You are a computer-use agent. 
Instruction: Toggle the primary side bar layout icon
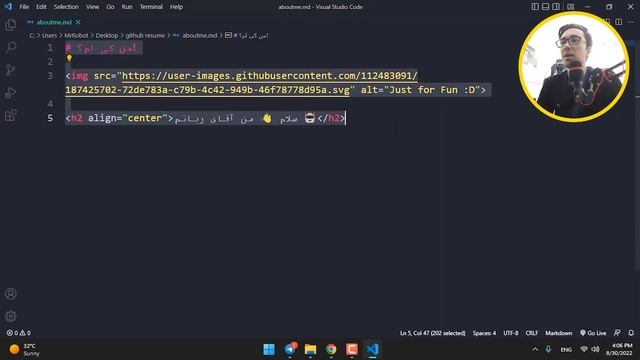(x=535, y=7)
